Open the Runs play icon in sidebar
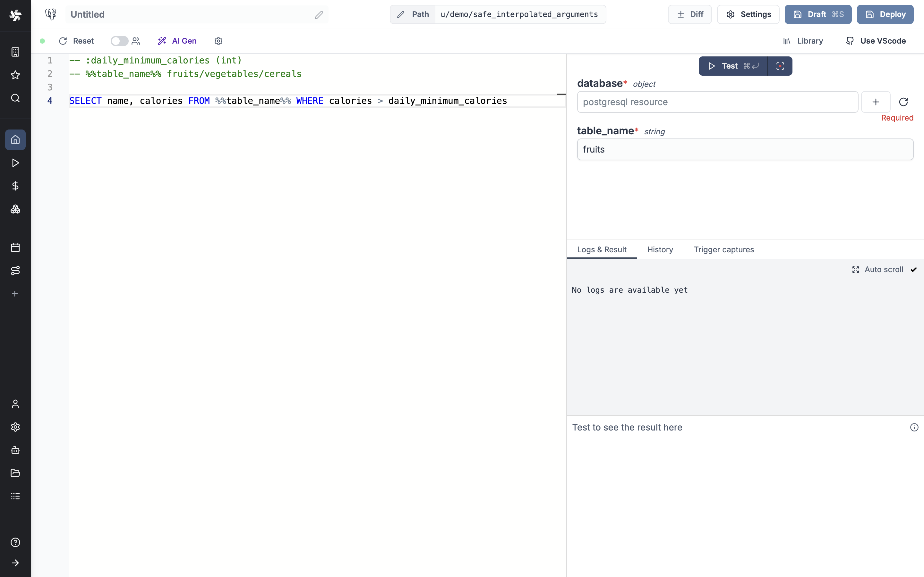 pos(15,163)
